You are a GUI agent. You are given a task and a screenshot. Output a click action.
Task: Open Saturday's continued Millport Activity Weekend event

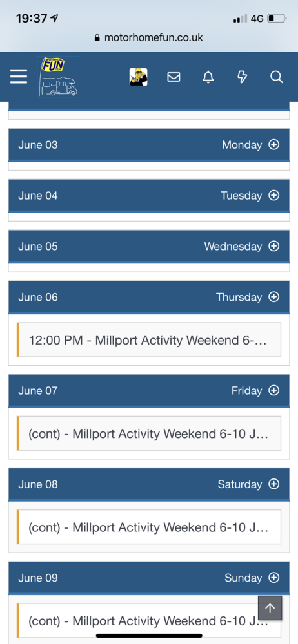(x=149, y=527)
